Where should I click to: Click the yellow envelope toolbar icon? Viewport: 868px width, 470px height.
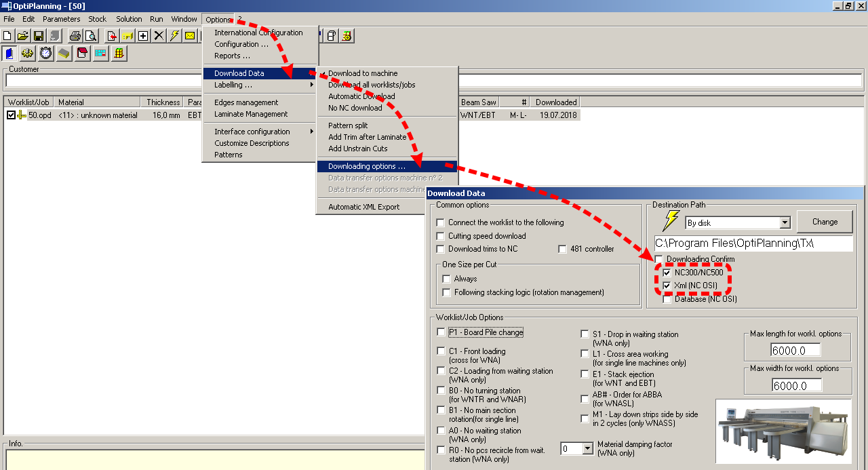click(x=190, y=35)
